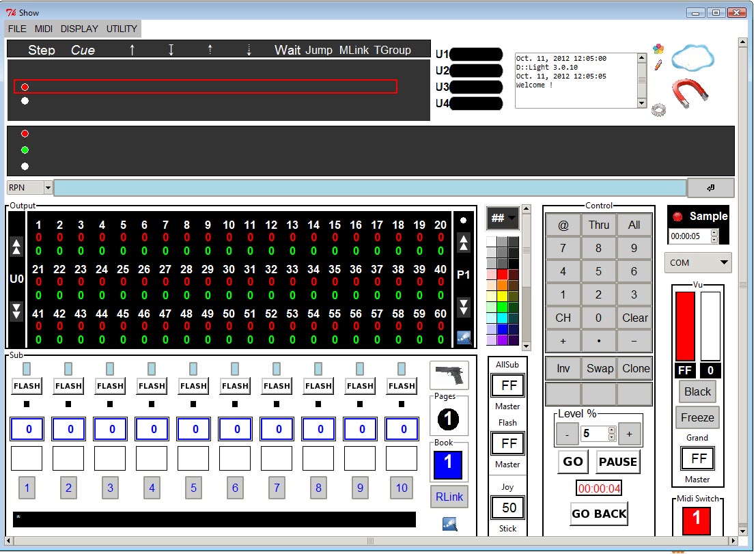Viewport: 756px width, 554px height.
Task: Click the gray gear icon
Action: pyautogui.click(x=658, y=109)
